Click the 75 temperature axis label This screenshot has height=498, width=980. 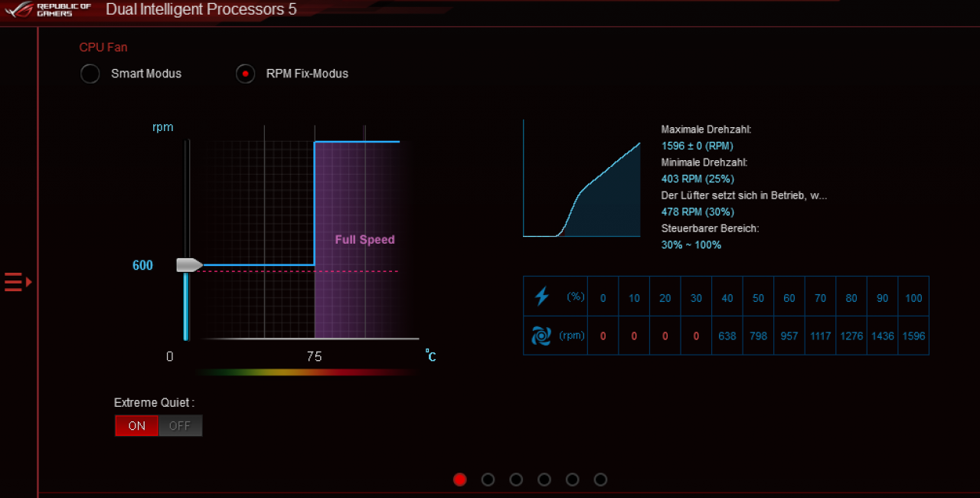click(x=314, y=356)
